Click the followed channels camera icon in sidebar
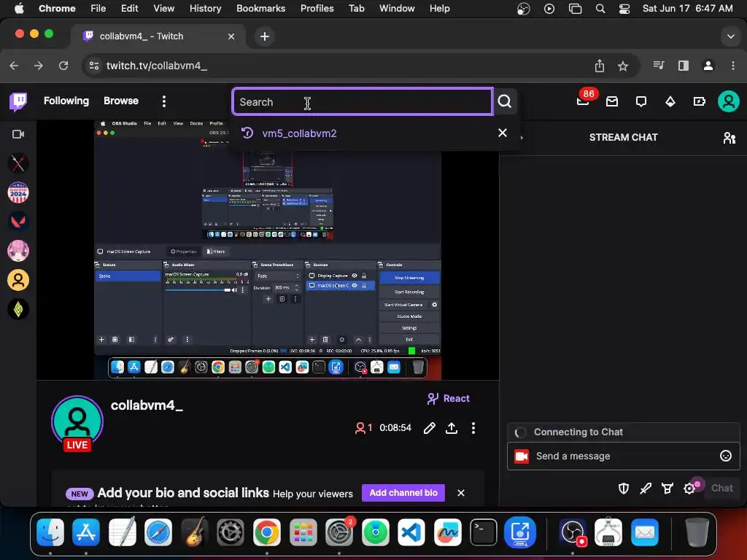Viewport: 747px width, 560px height. (18, 134)
